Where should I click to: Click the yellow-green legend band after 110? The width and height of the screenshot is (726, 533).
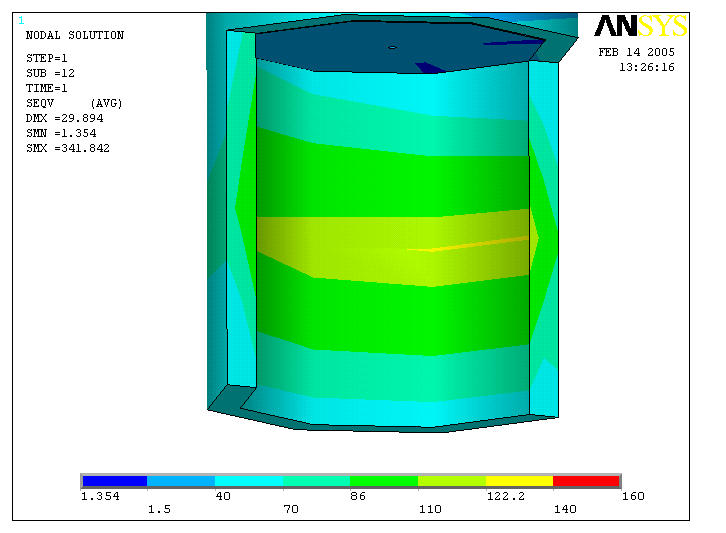452,481
